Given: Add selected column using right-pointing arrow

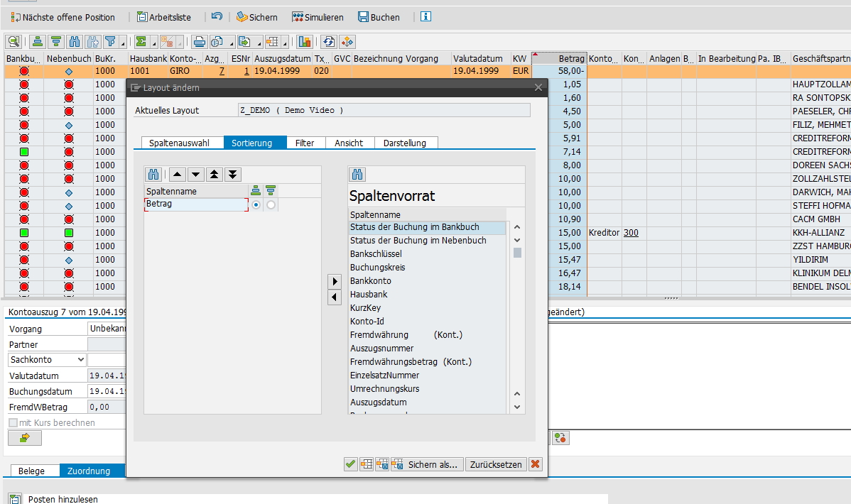Looking at the screenshot, I should click(335, 281).
